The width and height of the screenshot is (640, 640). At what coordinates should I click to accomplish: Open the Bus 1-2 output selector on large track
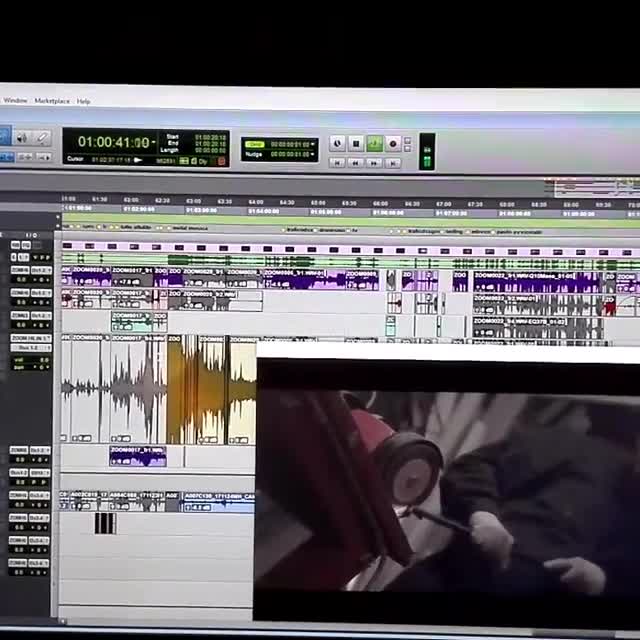[31, 348]
